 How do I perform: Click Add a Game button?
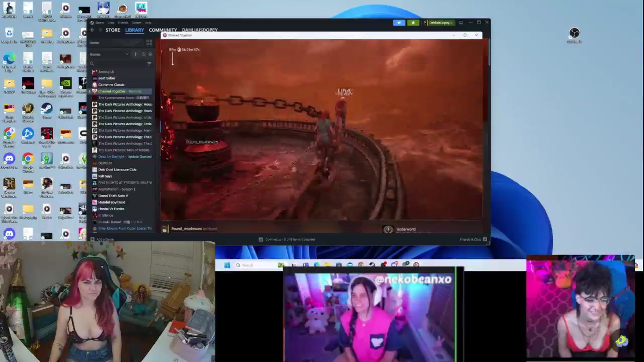[x=102, y=239]
